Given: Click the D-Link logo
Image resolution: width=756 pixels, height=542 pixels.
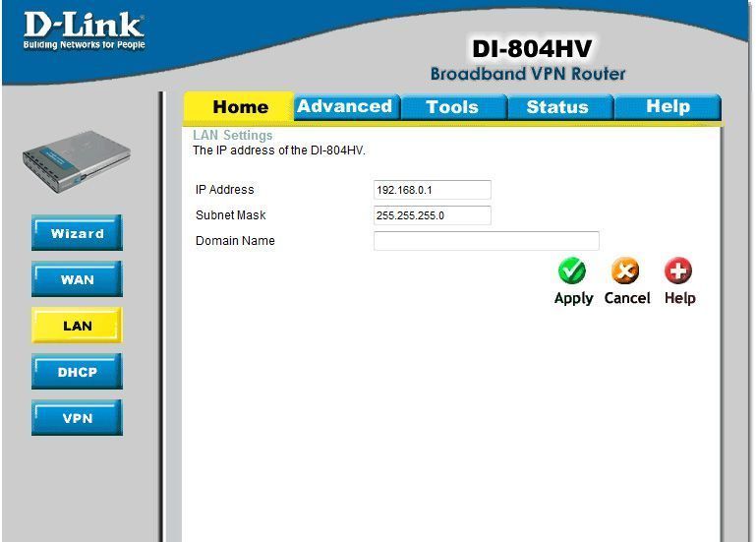Looking at the screenshot, I should tap(84, 30).
